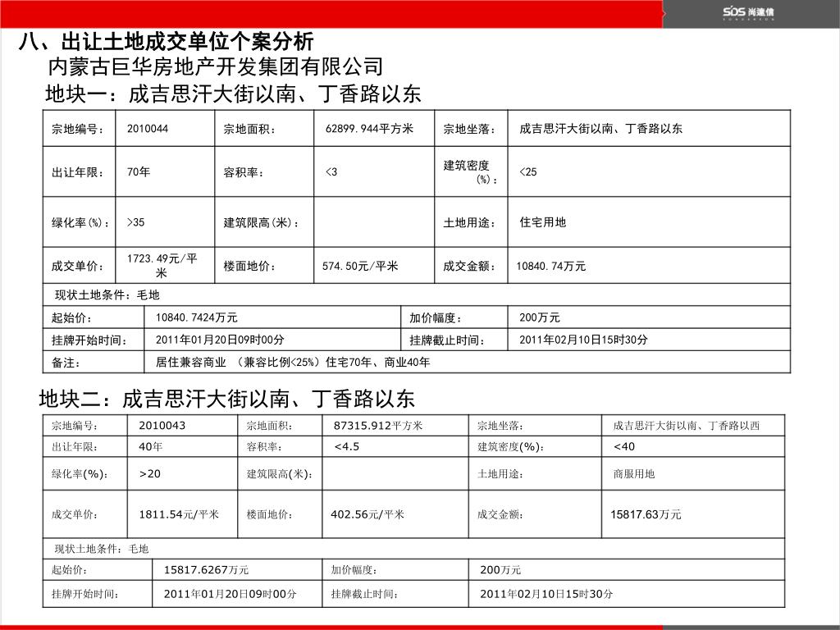This screenshot has width=840, height=630.
Task: Select starting price 15817.6267万元
Action: tap(206, 570)
